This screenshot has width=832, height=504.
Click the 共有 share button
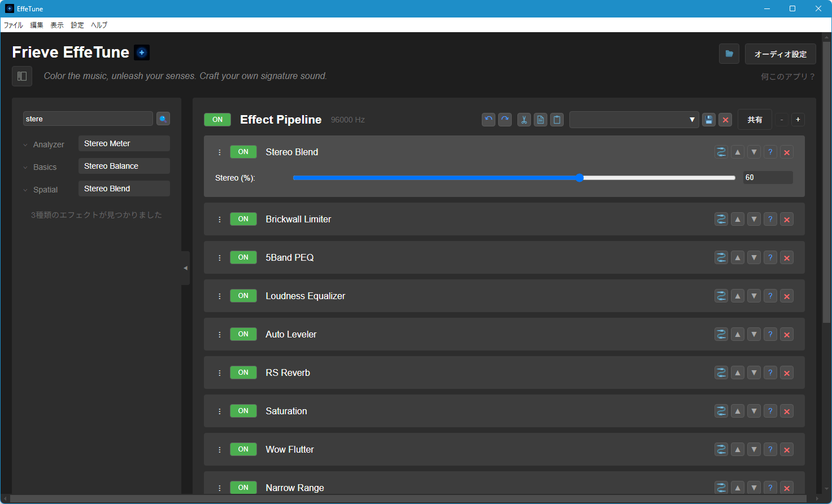click(755, 120)
